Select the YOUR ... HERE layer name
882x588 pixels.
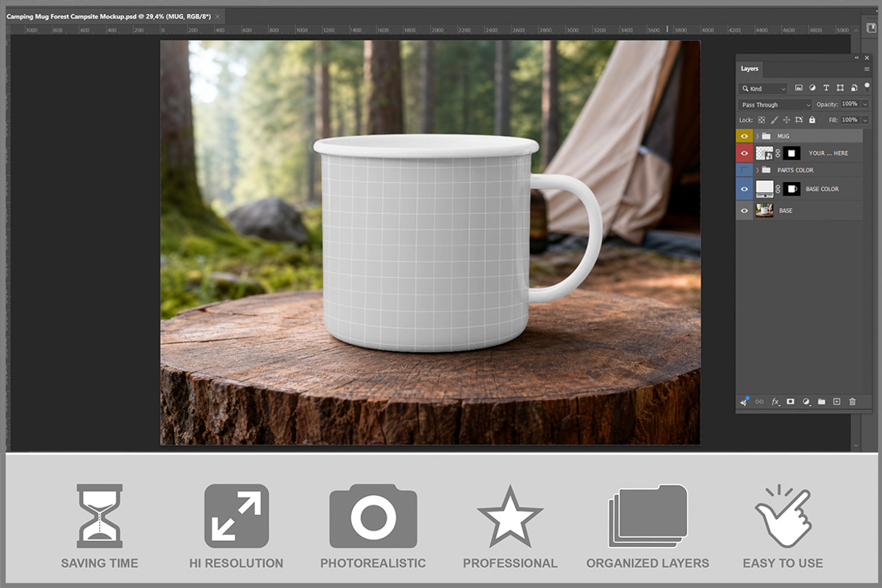828,153
